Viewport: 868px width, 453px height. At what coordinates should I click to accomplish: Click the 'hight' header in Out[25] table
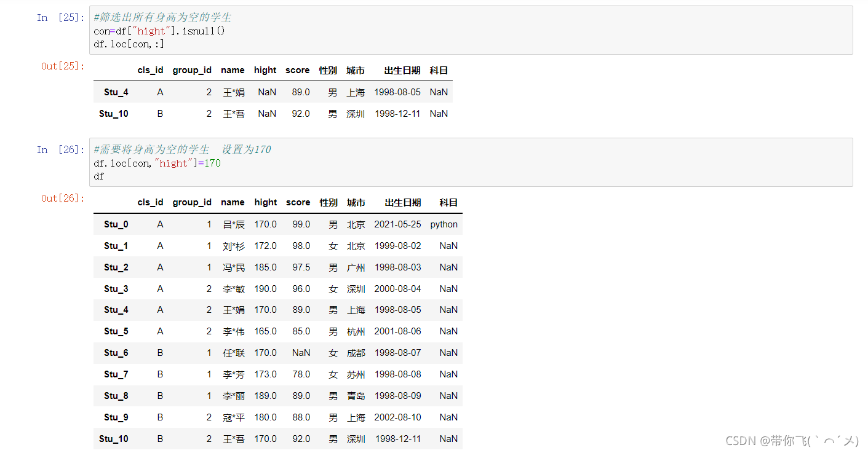(265, 71)
